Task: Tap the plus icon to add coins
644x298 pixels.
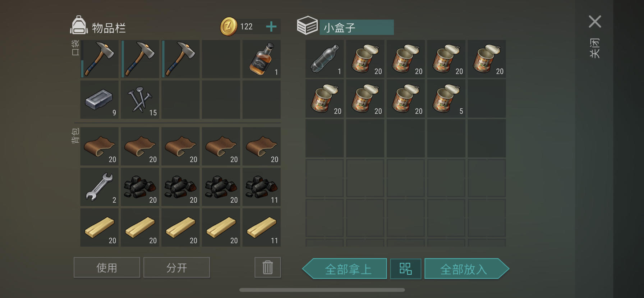Action: [271, 26]
